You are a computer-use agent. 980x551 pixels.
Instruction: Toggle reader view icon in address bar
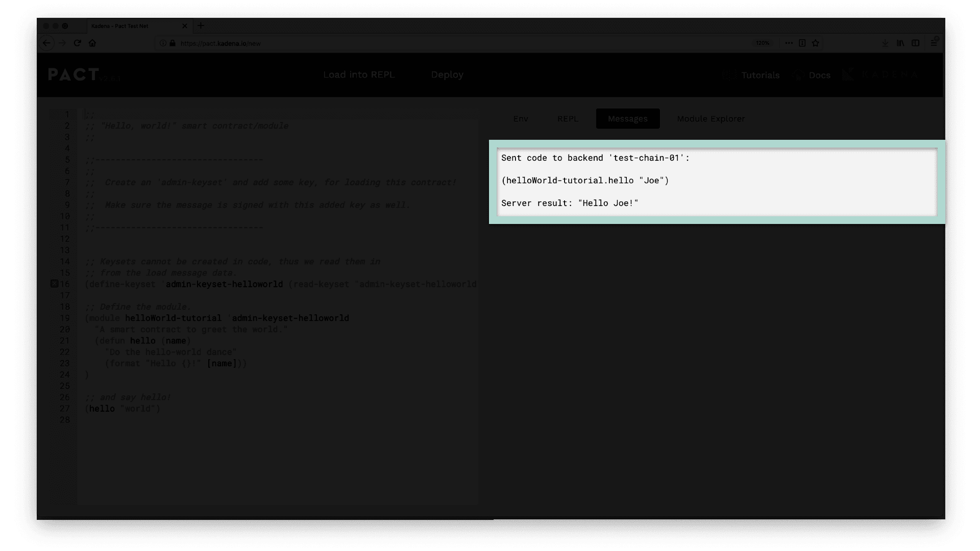pos(802,43)
